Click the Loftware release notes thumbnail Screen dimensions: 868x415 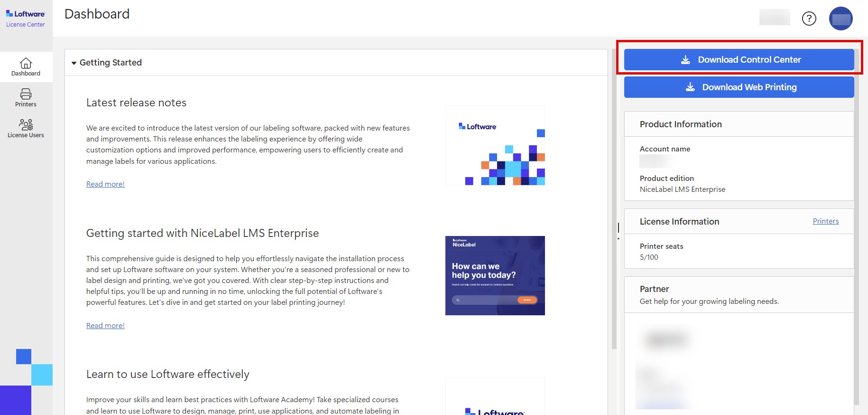(495, 145)
